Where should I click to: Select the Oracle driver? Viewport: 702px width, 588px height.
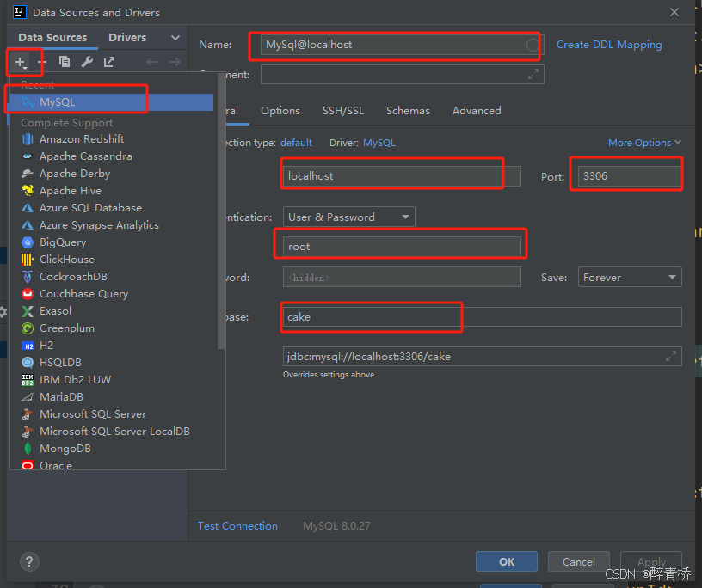[56, 465]
